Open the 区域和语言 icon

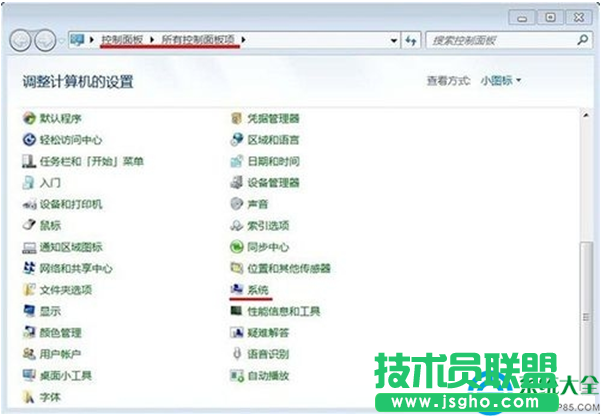[x=236, y=140]
